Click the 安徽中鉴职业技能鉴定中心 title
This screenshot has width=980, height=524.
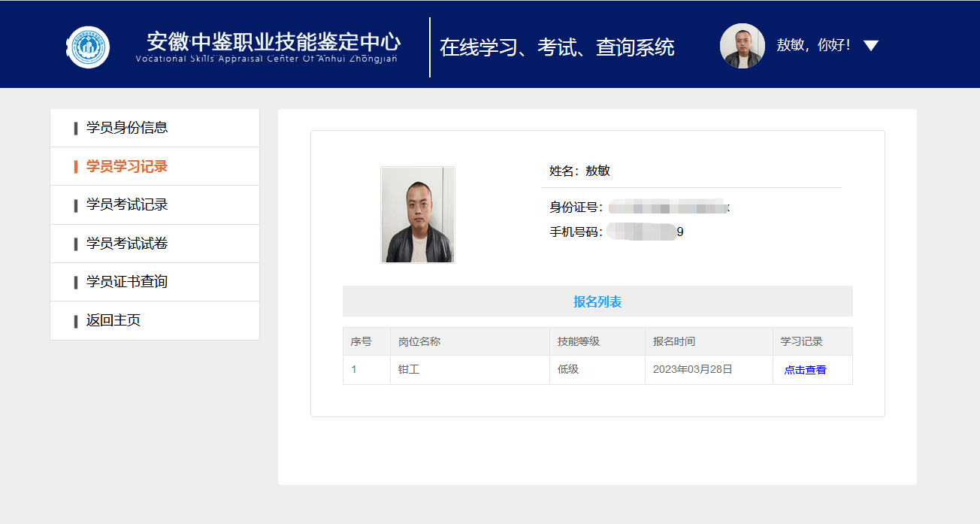click(x=274, y=41)
